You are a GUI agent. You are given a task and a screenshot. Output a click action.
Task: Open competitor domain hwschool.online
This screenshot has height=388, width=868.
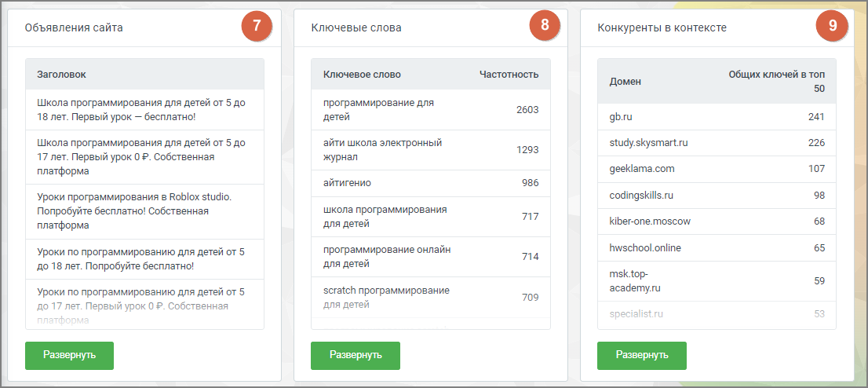pyautogui.click(x=645, y=247)
